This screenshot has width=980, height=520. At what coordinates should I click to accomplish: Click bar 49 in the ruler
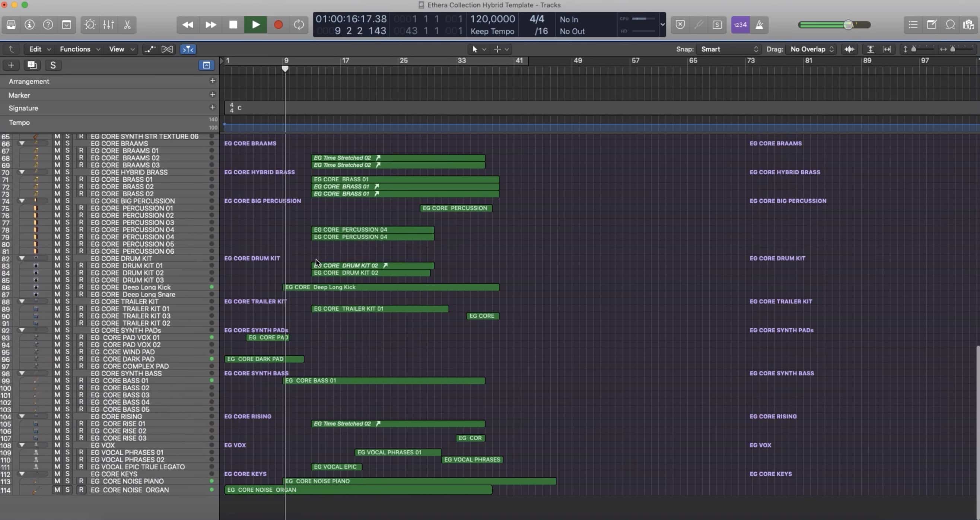(577, 60)
